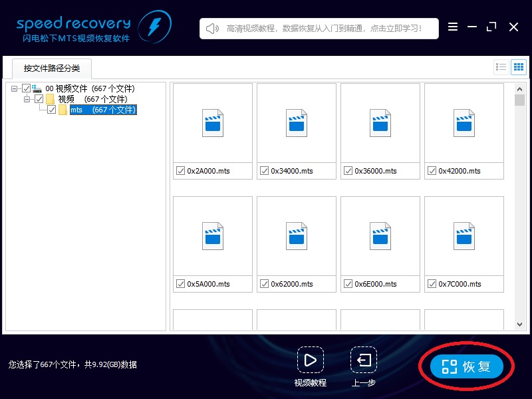Click the scrollbar up arrow

click(x=519, y=89)
